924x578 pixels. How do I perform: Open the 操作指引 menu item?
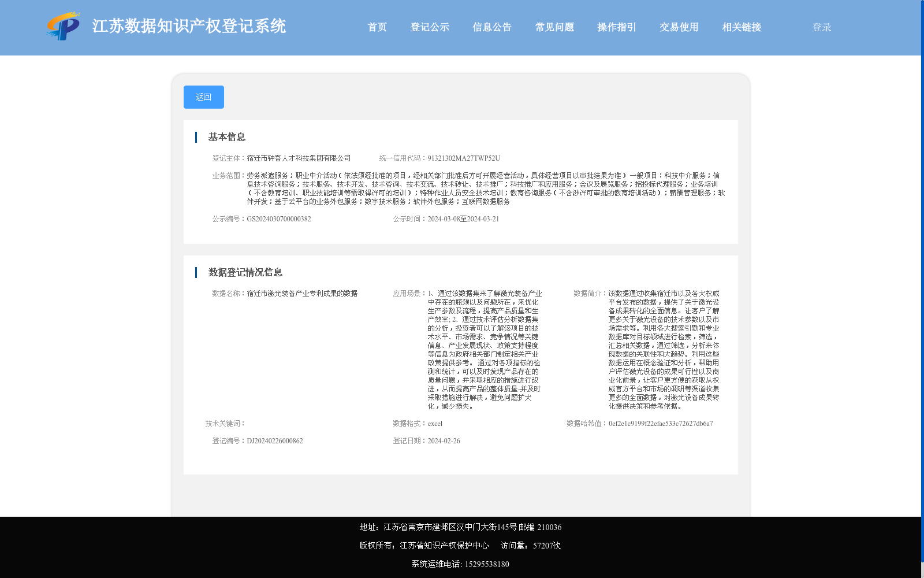[617, 27]
